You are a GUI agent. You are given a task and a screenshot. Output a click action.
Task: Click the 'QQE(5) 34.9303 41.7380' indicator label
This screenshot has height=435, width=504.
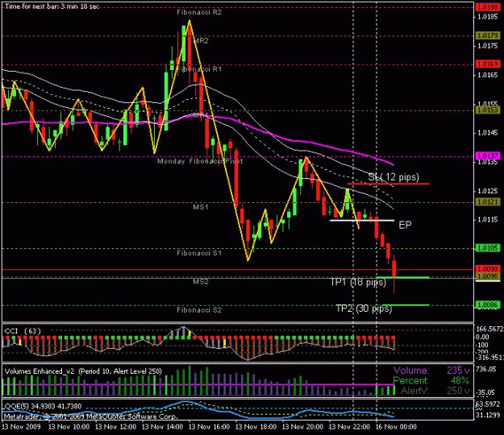click(x=43, y=406)
